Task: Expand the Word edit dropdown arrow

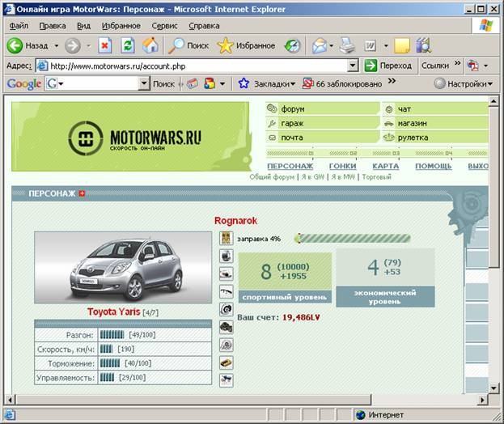Action: click(x=386, y=46)
